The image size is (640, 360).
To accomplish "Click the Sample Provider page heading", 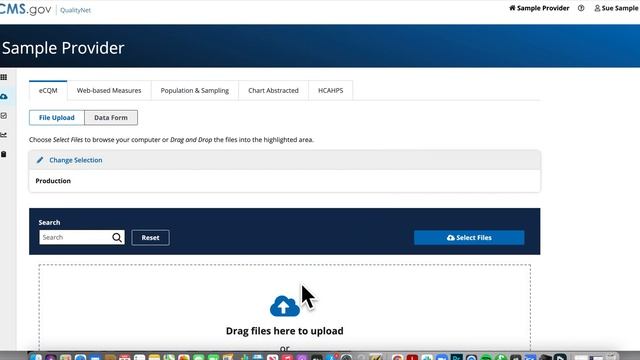I will (x=63, y=48).
